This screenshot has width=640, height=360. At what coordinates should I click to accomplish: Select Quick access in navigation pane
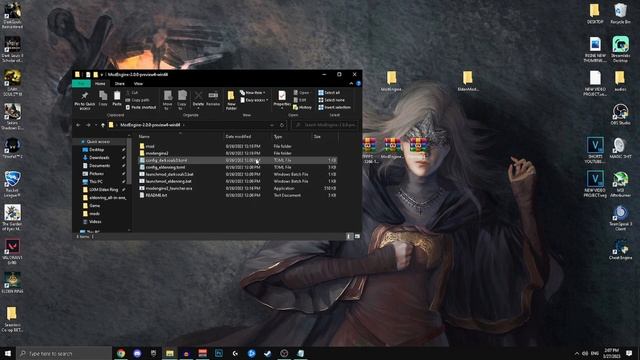pyautogui.click(x=98, y=142)
